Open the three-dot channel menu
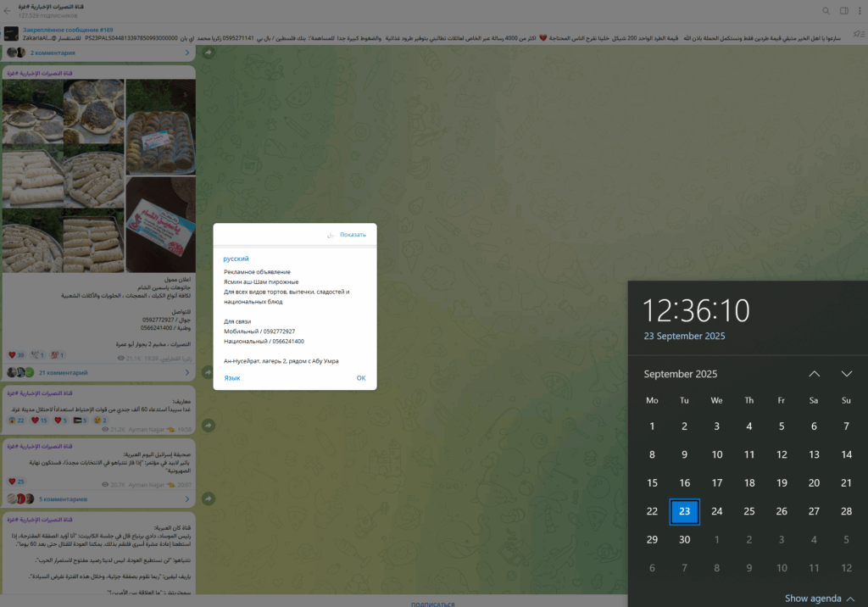Image resolution: width=868 pixels, height=607 pixels. click(860, 11)
